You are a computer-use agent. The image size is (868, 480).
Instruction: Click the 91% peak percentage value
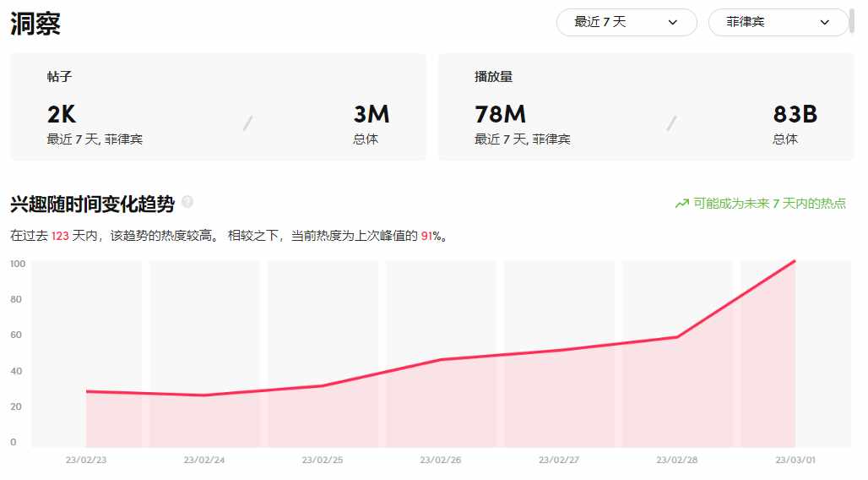point(431,236)
